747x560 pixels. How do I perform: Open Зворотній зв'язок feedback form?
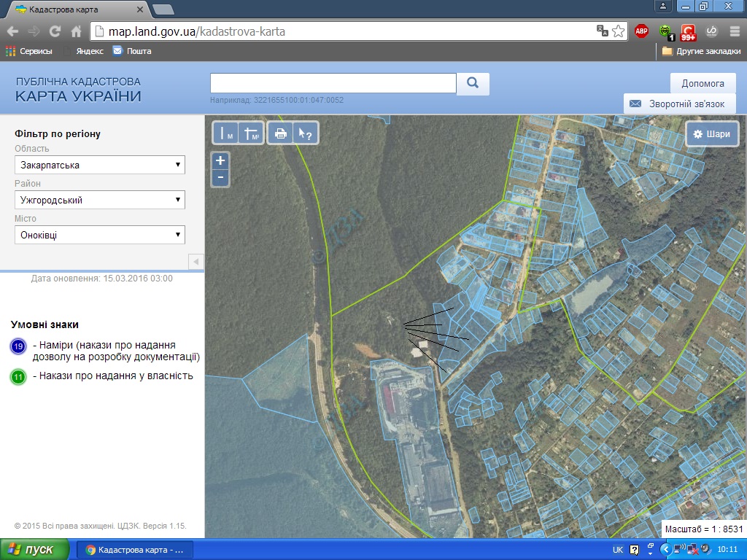coord(679,104)
